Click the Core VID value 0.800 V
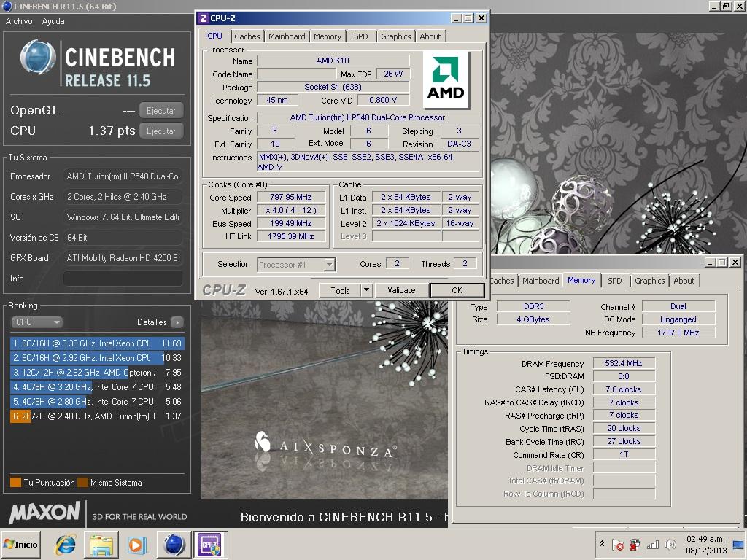 383,100
